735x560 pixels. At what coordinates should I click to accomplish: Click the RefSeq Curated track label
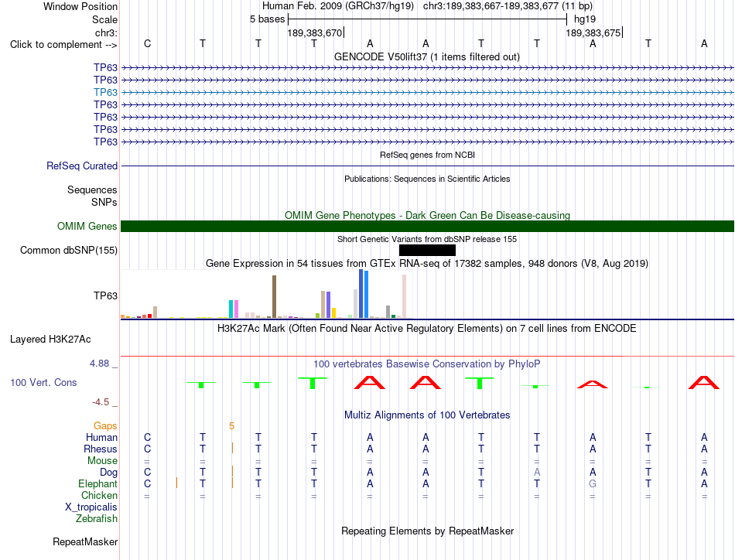coord(82,166)
